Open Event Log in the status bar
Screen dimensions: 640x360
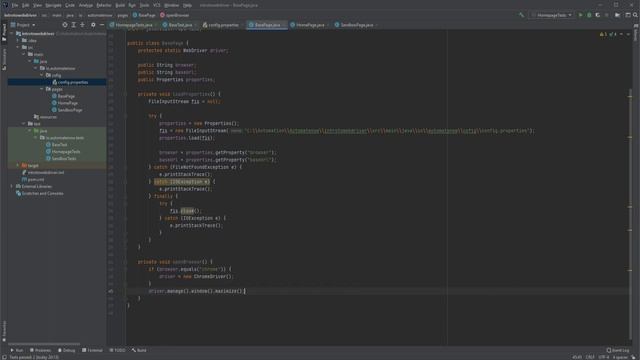(x=618, y=350)
